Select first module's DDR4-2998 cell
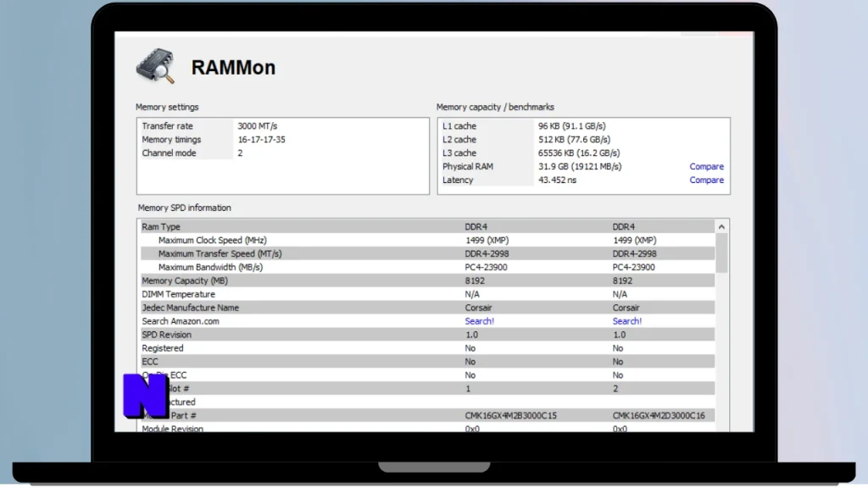Viewport: 868px width, 488px height. tap(487, 253)
